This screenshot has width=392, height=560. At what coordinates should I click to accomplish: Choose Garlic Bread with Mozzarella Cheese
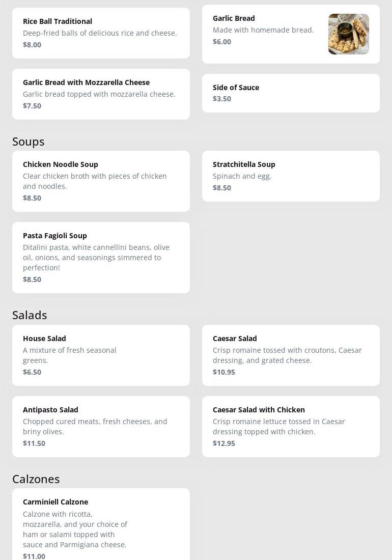click(x=101, y=94)
